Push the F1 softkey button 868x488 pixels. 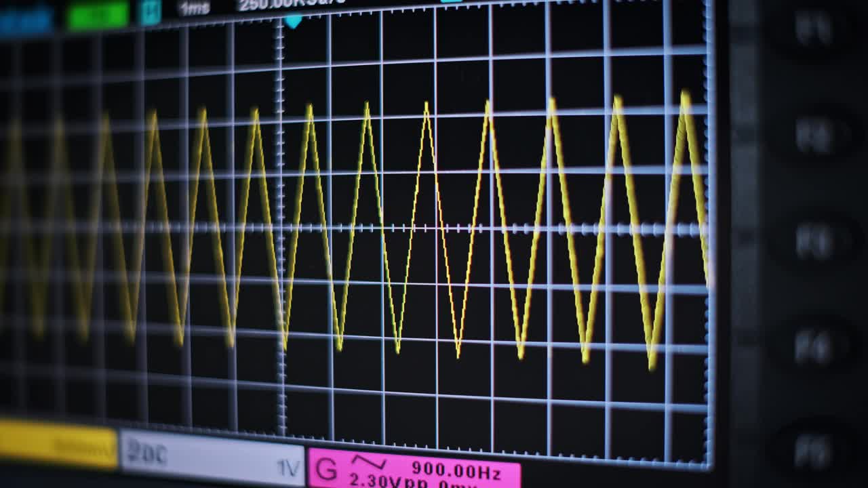click(x=814, y=29)
